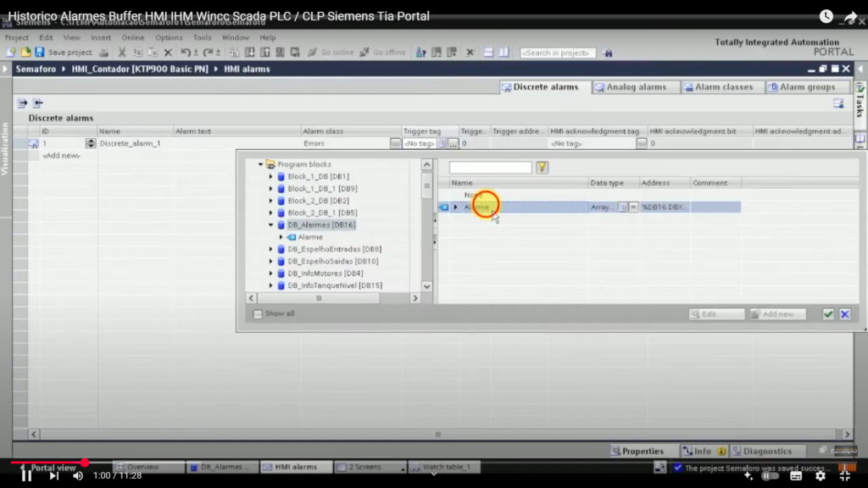The height and width of the screenshot is (488, 868).
Task: Open Watch table_1 in taskbar
Action: (x=446, y=467)
